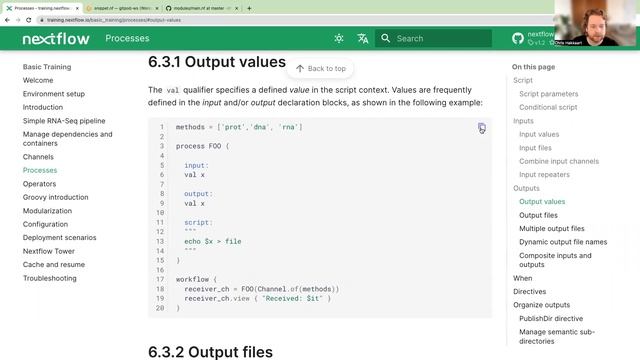Close the Processes training tab
The image size is (640, 360).
77,8
